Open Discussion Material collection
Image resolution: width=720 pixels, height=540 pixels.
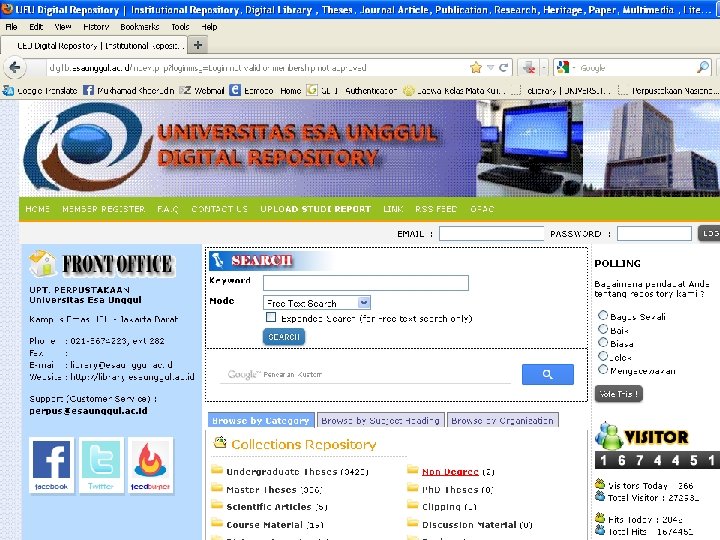(x=470, y=524)
